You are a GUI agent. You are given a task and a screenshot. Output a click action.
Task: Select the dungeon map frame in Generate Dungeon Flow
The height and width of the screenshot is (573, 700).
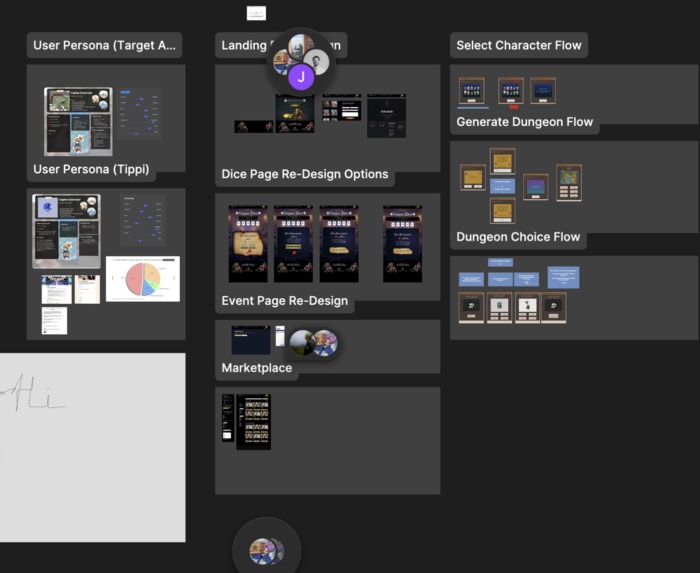point(568,183)
